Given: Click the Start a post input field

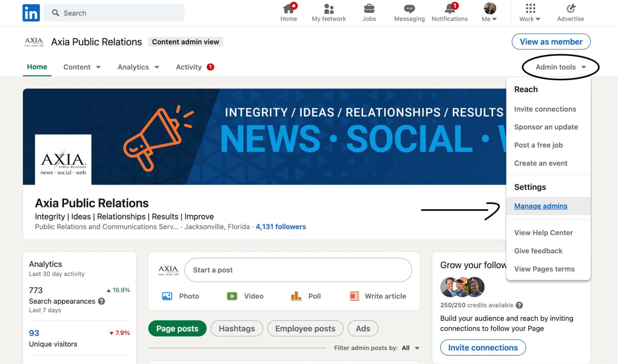Looking at the screenshot, I should (298, 270).
